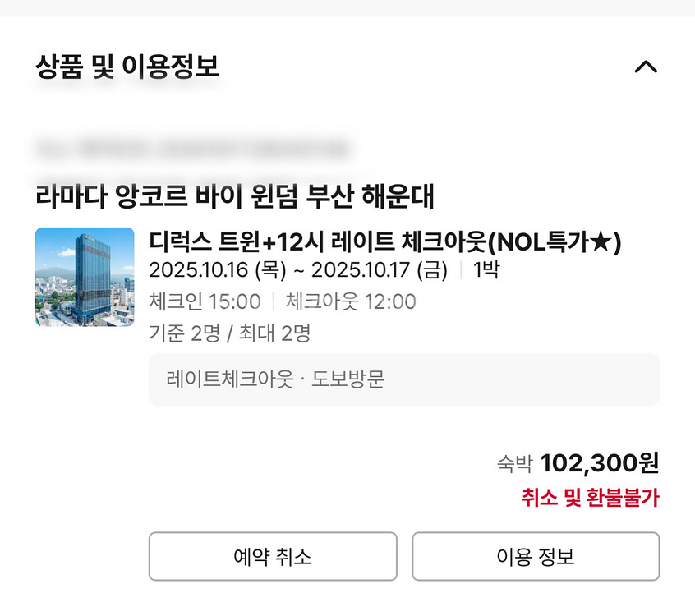The image size is (695, 616).
Task: Click the 상품 및 이용정보 section heading
Action: (127, 66)
